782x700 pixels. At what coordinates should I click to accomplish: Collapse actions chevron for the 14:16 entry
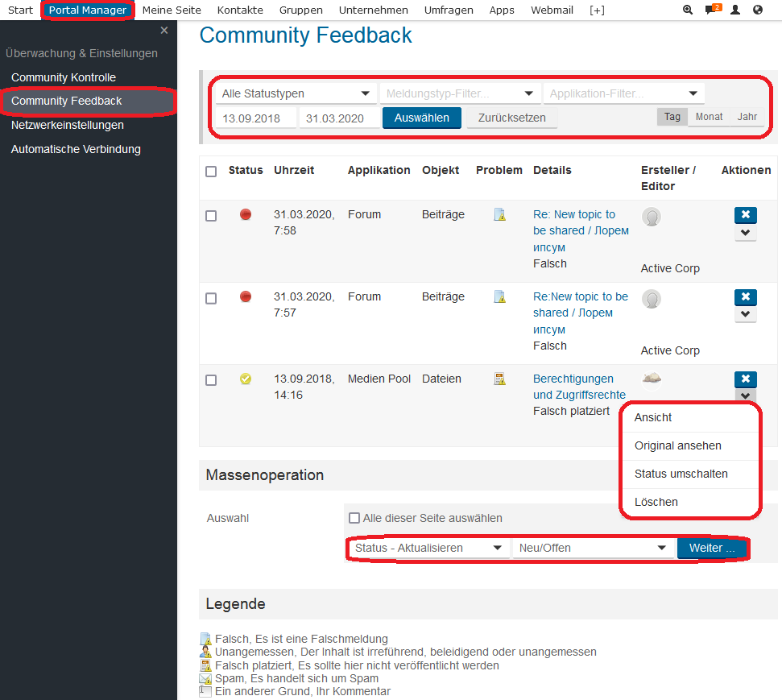[746, 396]
